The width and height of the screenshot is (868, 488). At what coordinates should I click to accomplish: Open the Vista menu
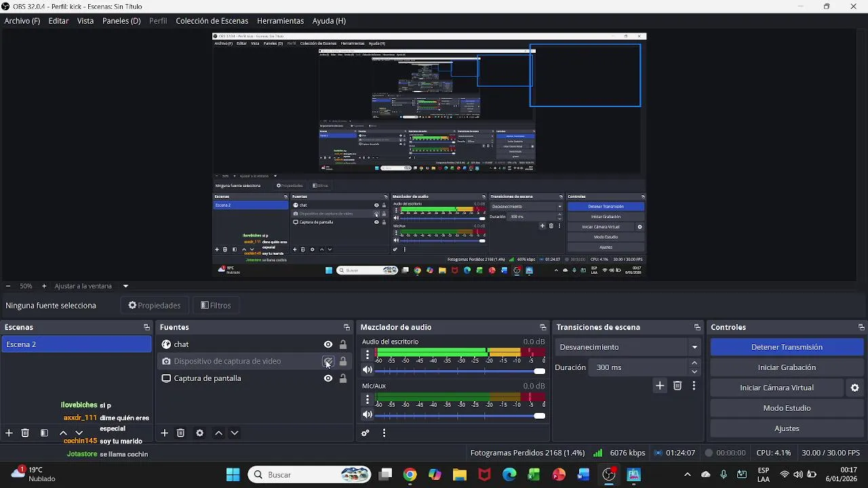(x=85, y=21)
